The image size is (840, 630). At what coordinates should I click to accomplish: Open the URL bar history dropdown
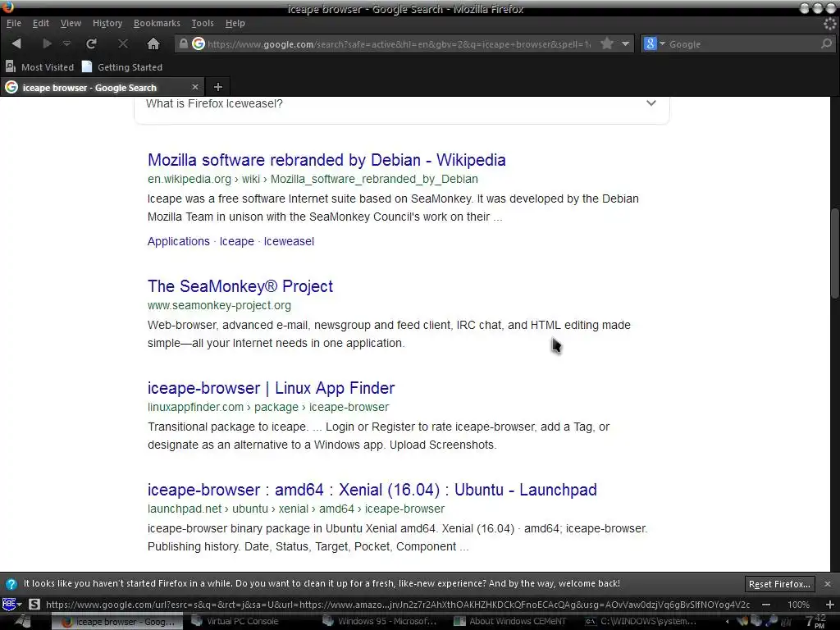coord(625,44)
